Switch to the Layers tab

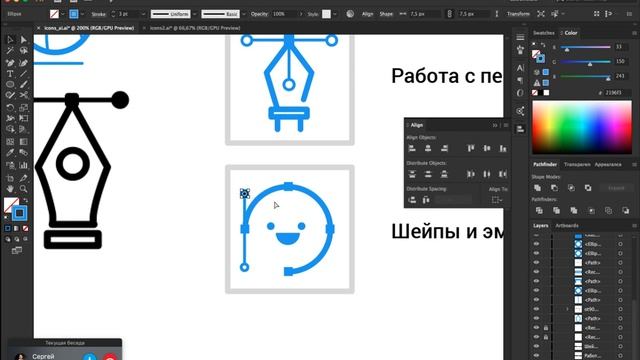[x=540, y=225]
